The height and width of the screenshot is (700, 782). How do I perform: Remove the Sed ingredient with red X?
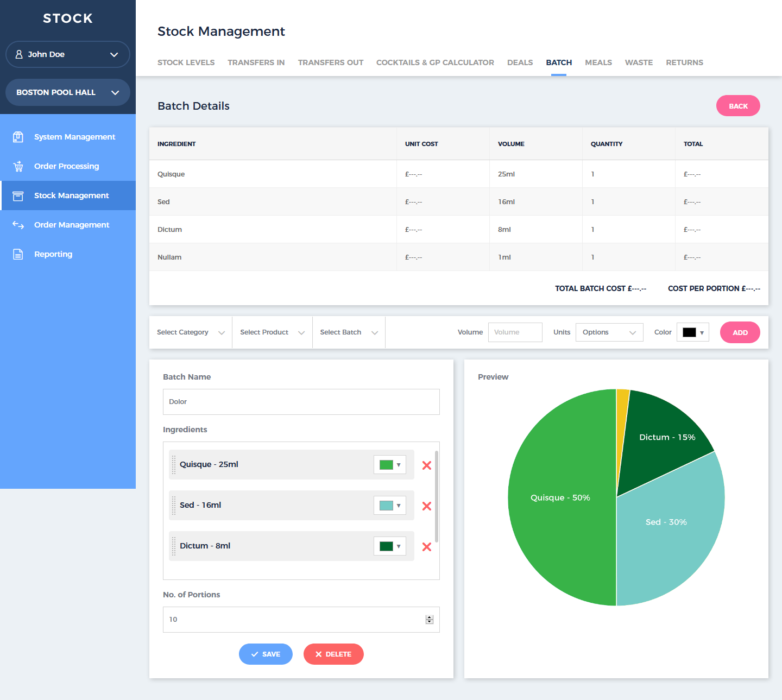coord(427,506)
